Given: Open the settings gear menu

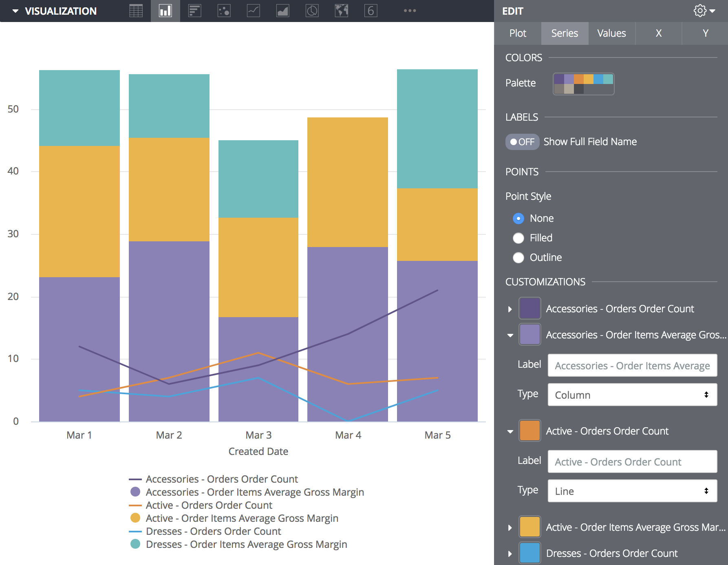Looking at the screenshot, I should 704,11.
